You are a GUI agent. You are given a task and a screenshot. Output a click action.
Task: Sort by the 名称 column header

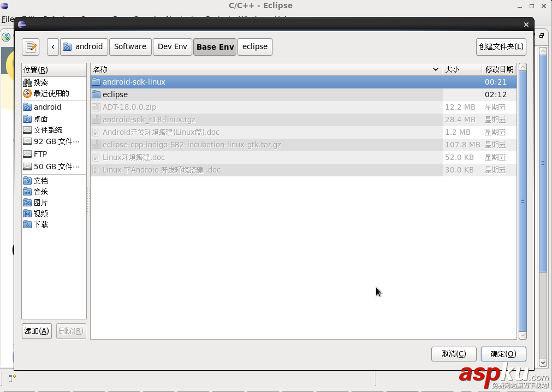pyautogui.click(x=266, y=69)
